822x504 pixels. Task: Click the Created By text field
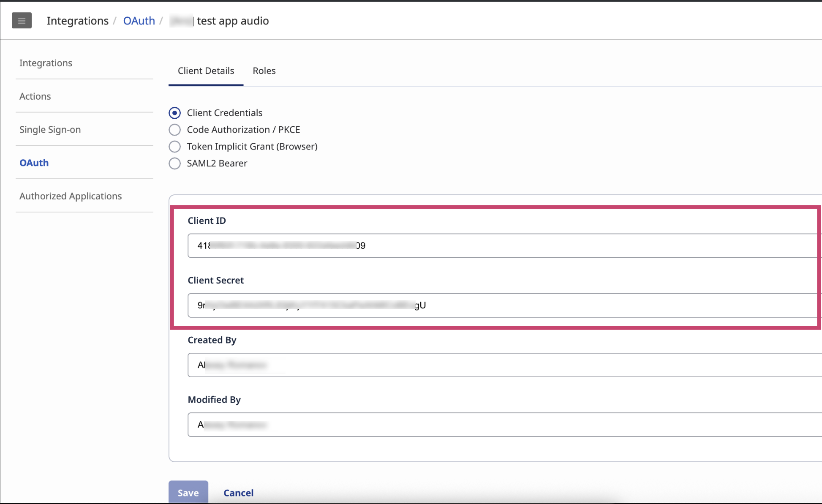tap(503, 365)
